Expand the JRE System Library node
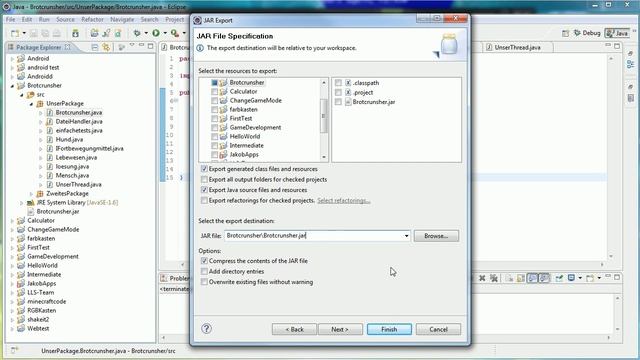Viewport: 640px width, 360px height. pos(22,202)
